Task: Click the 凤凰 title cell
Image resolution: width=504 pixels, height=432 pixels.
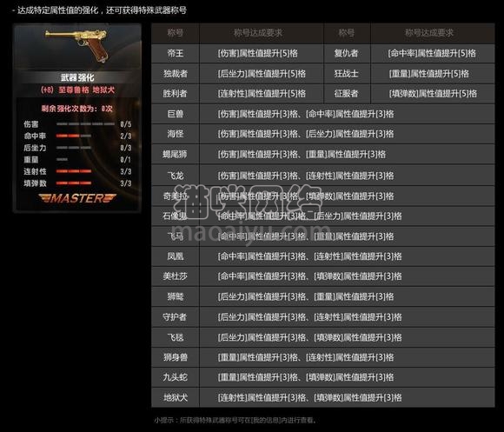Action: (x=176, y=256)
